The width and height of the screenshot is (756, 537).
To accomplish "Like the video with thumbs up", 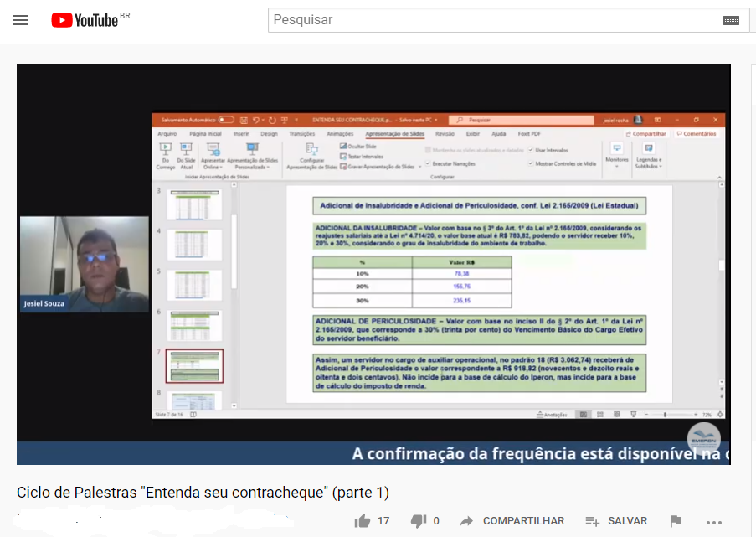I will pyautogui.click(x=363, y=521).
